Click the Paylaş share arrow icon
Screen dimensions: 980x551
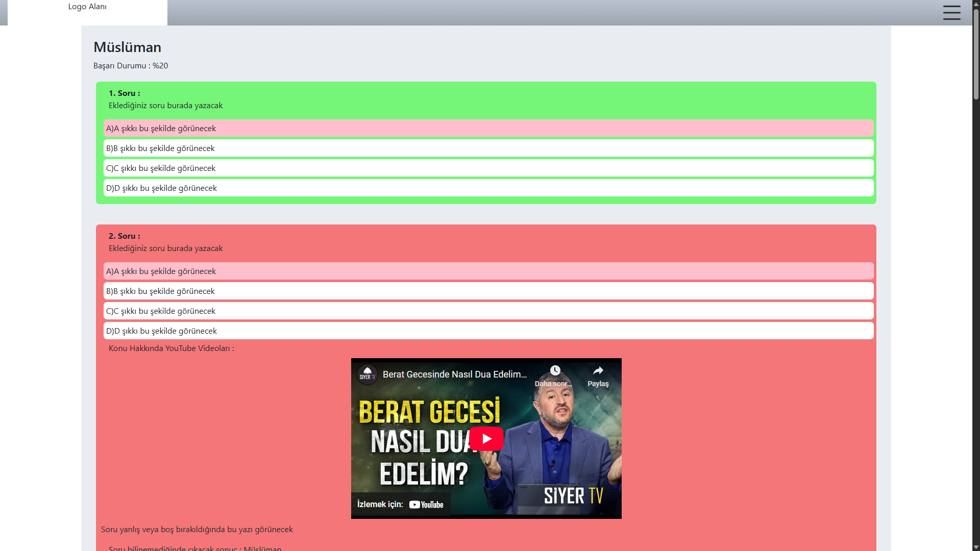[598, 370]
